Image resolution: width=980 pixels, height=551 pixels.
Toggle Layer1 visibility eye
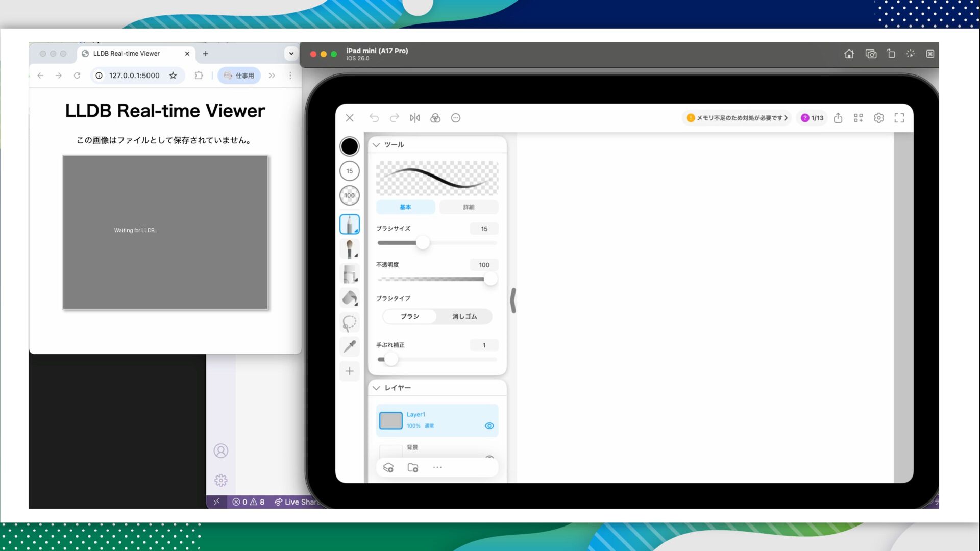[489, 425]
